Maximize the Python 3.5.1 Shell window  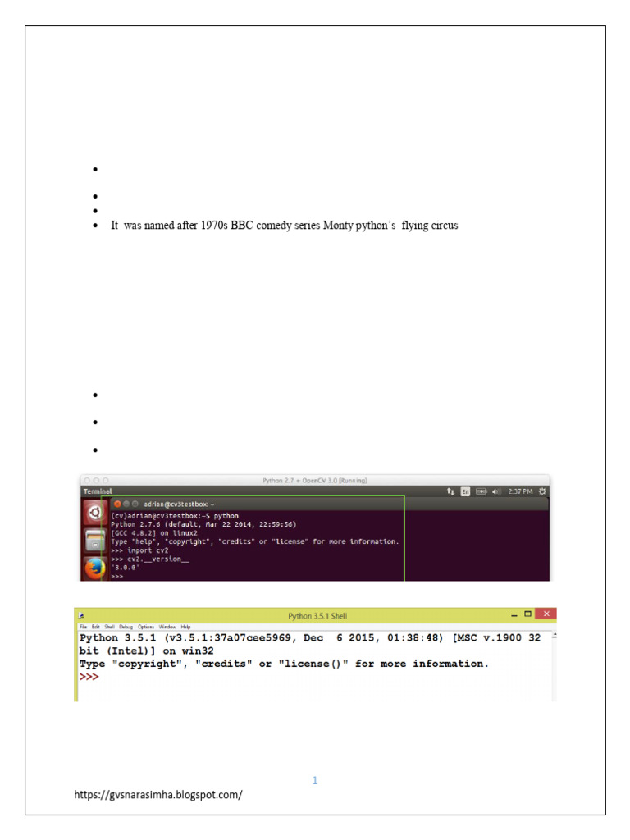click(527, 614)
